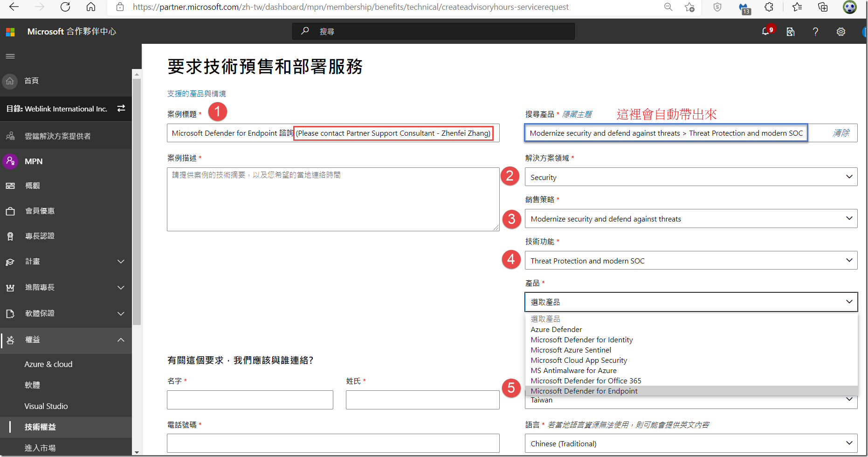Click the 姓氏 last name field

422,400
